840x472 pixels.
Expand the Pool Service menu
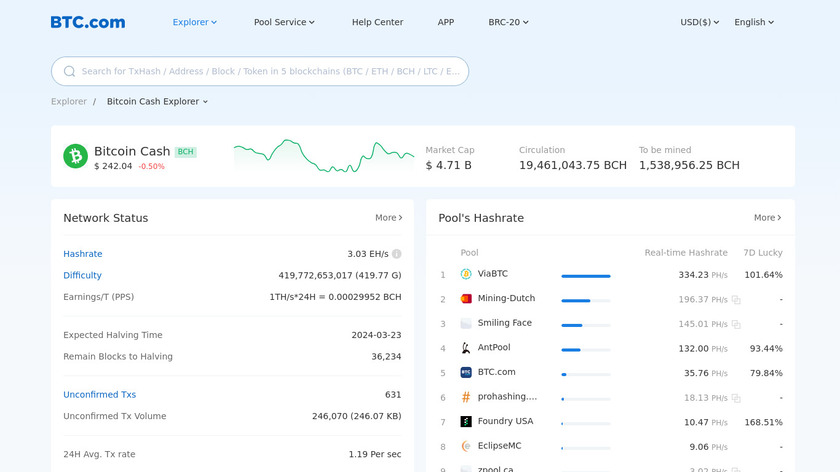click(x=284, y=22)
